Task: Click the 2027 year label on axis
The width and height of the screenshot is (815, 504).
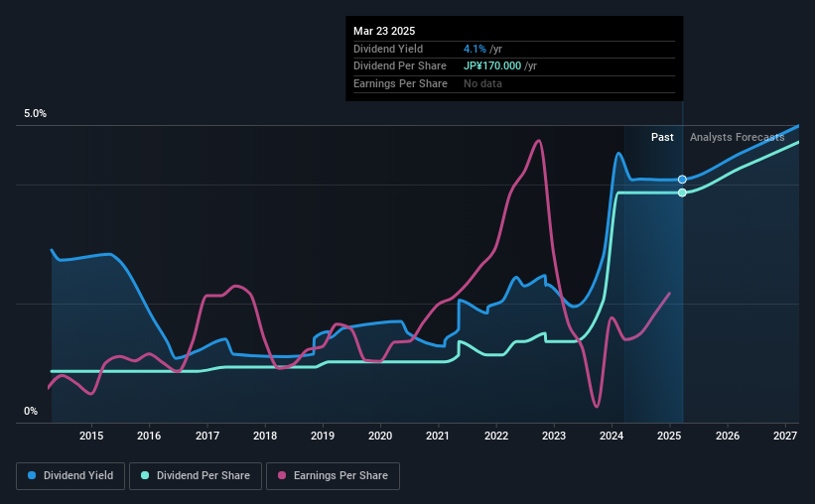Action: coord(785,436)
